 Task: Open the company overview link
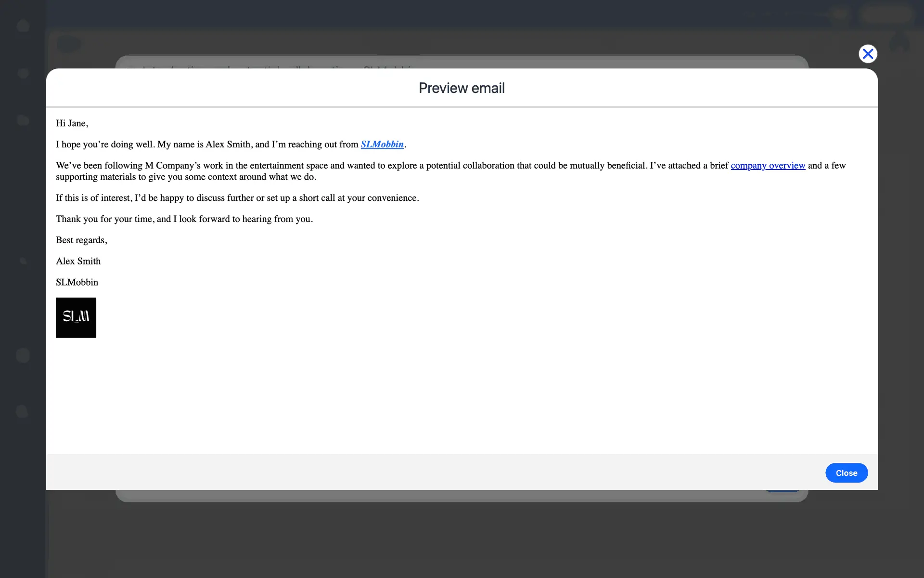(x=768, y=166)
